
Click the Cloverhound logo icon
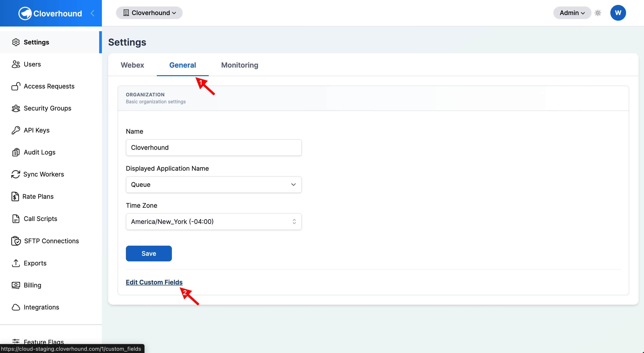25,13
